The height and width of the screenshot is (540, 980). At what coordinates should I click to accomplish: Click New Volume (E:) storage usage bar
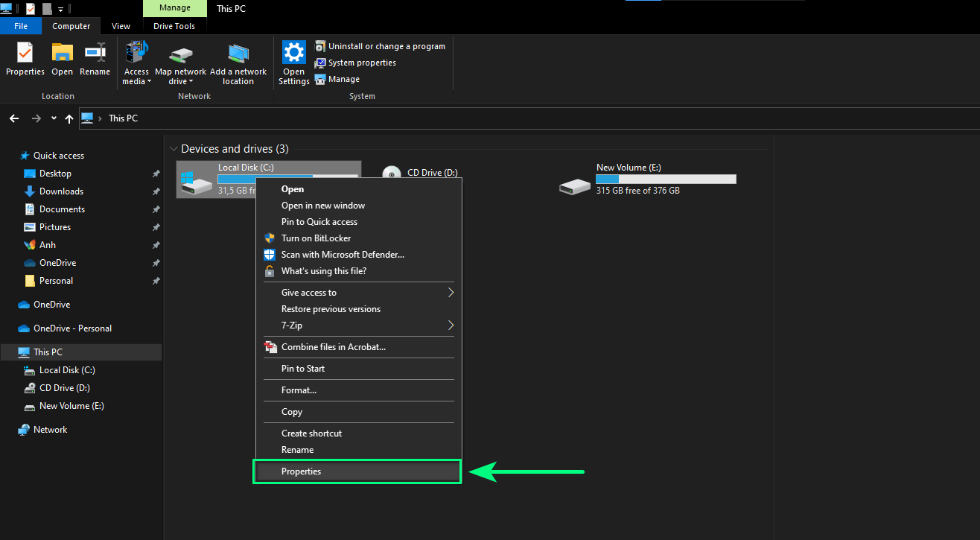[665, 179]
